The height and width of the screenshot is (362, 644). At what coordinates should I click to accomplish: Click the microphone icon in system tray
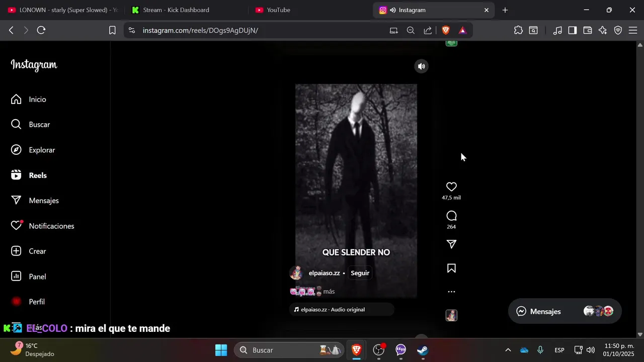[540, 350]
